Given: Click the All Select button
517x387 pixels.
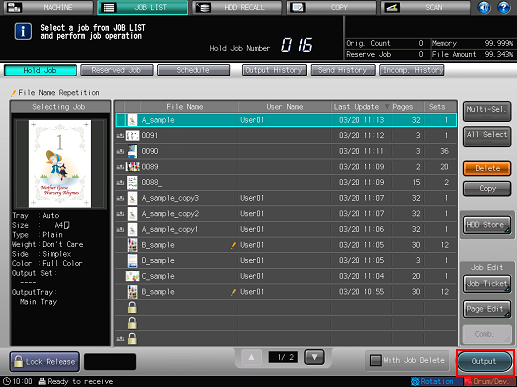Looking at the screenshot, I should 487,137.
